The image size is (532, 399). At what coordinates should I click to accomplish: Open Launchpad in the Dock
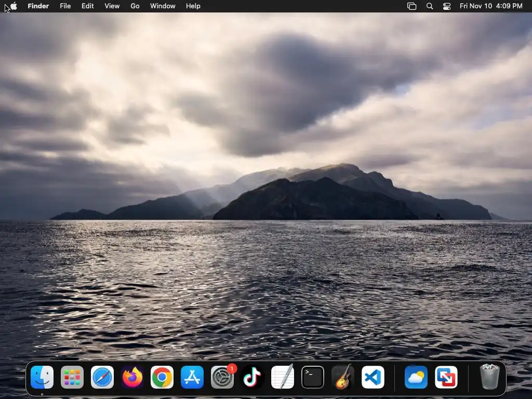tap(72, 377)
